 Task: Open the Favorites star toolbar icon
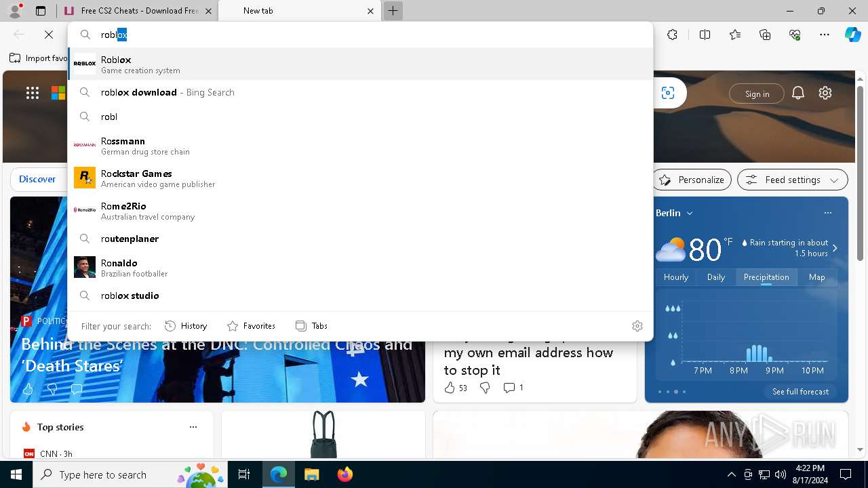735,35
